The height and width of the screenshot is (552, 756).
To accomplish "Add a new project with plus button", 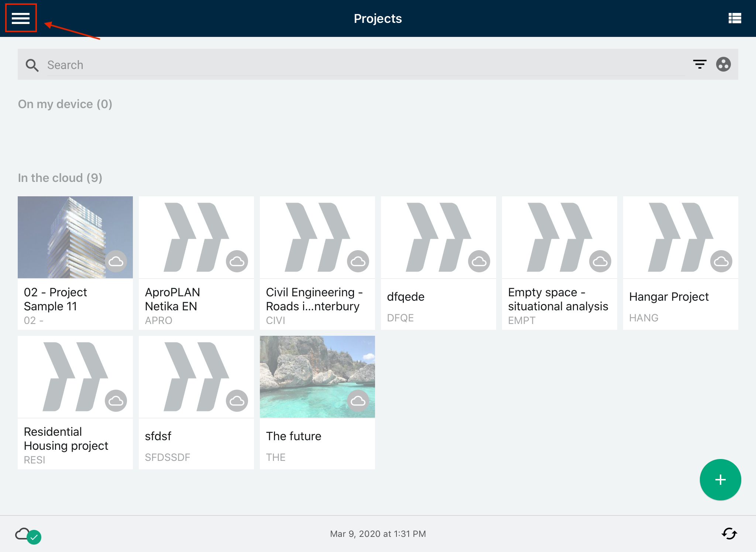I will click(720, 479).
